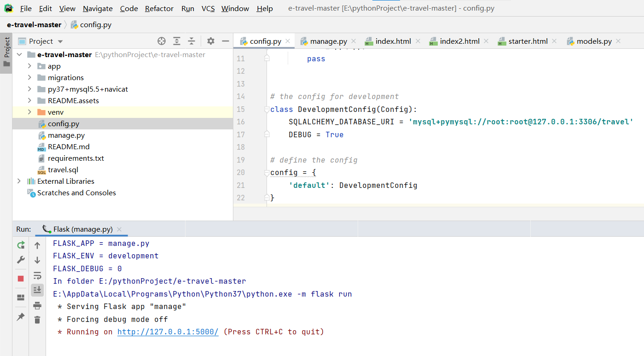Toggle scroll to end in Run console
Image resolution: width=644 pixels, height=356 pixels.
click(x=37, y=290)
